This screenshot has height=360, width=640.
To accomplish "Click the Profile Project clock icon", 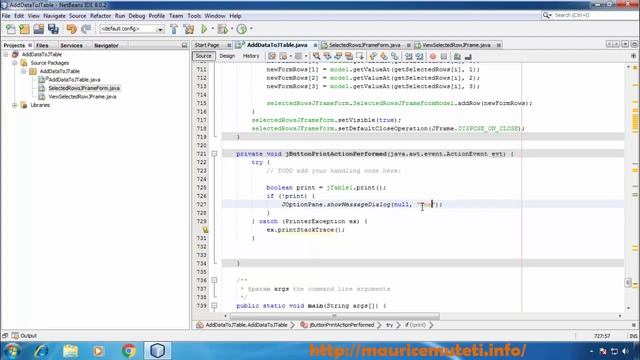I will 242,29.
